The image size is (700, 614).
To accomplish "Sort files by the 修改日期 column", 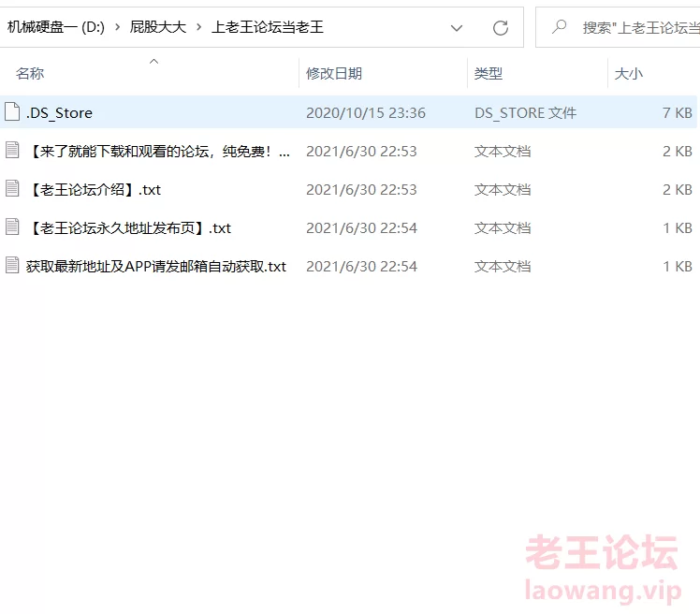I will click(x=333, y=73).
